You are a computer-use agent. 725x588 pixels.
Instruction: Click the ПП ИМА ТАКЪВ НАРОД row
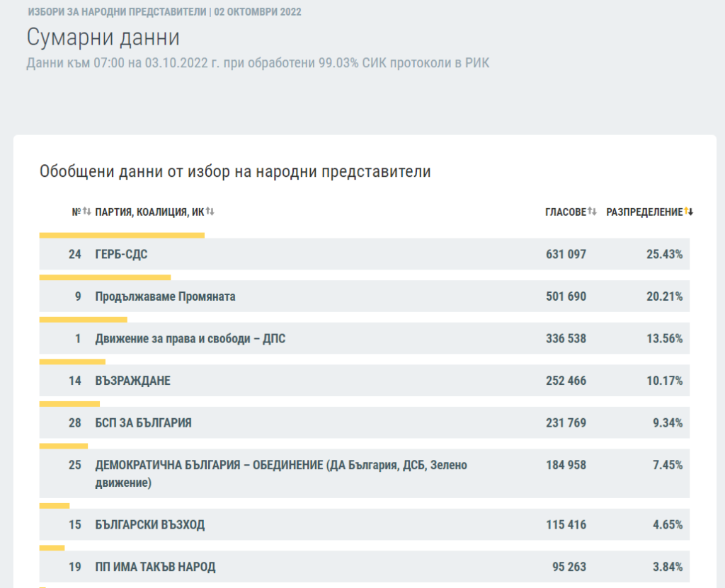pyautogui.click(x=155, y=567)
